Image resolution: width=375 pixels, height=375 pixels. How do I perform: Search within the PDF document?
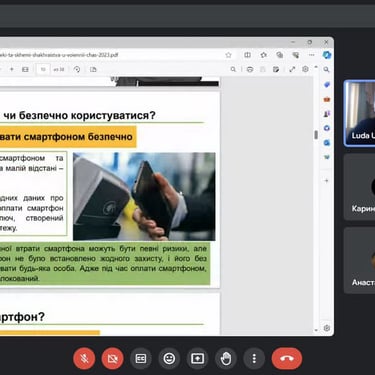coord(233,69)
